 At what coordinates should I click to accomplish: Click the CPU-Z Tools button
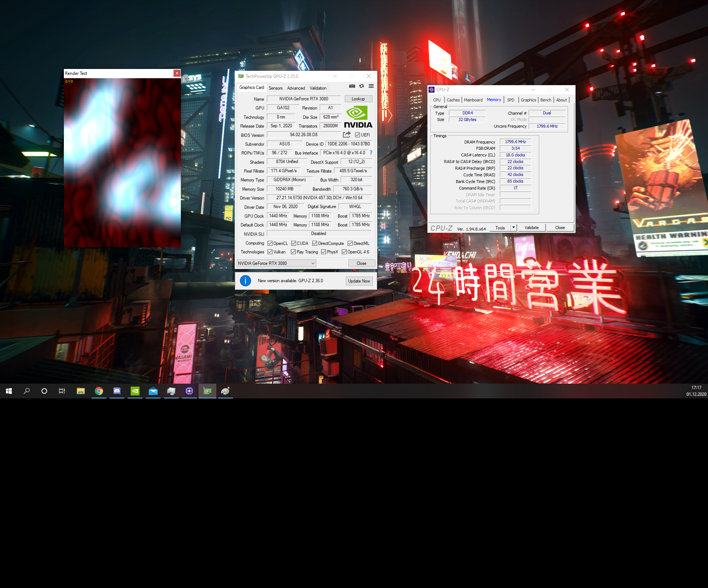click(x=500, y=228)
